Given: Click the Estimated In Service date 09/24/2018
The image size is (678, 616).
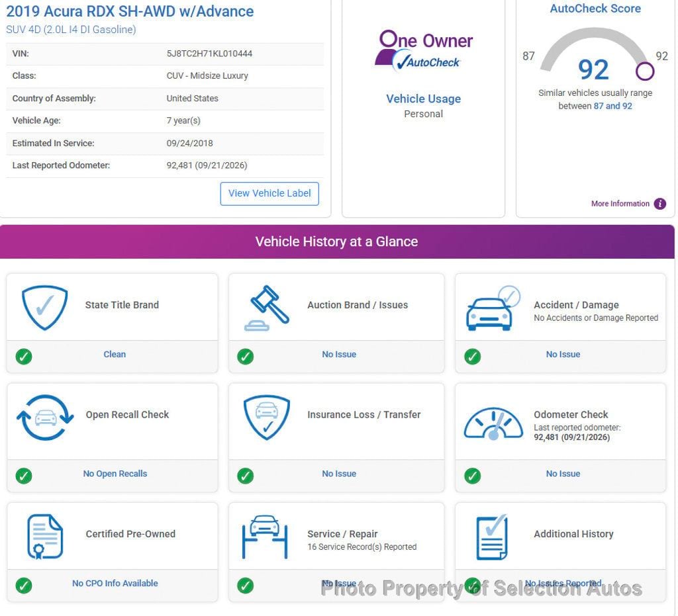Looking at the screenshot, I should click(190, 144).
